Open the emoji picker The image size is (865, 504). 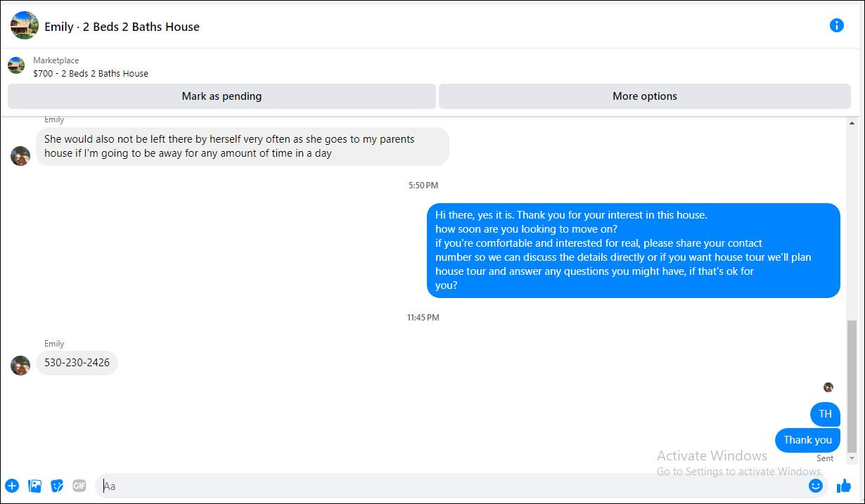pos(816,486)
